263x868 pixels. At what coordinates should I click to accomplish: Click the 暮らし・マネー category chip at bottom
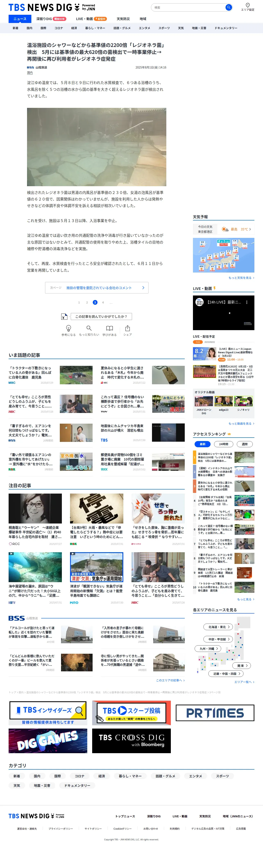point(130,776)
